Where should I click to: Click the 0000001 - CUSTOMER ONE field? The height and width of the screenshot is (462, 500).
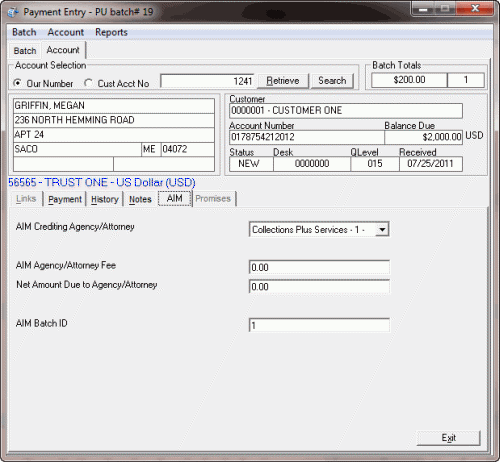coord(346,111)
